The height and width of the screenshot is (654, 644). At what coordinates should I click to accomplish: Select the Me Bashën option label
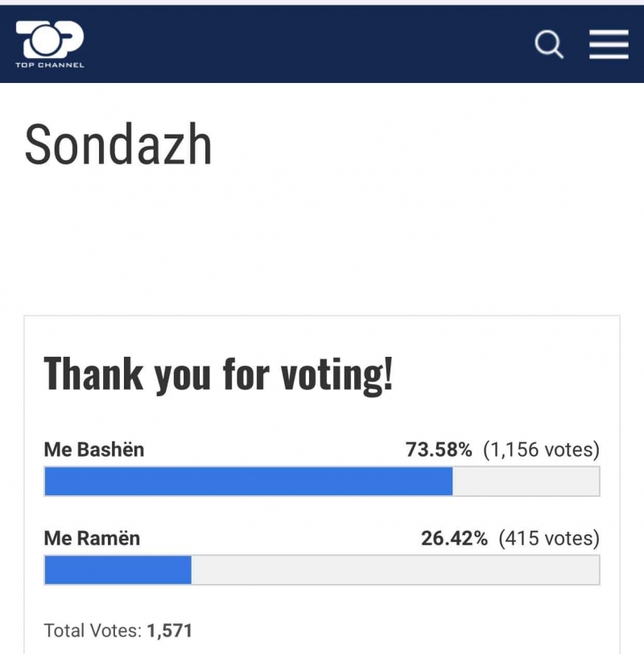click(x=94, y=449)
